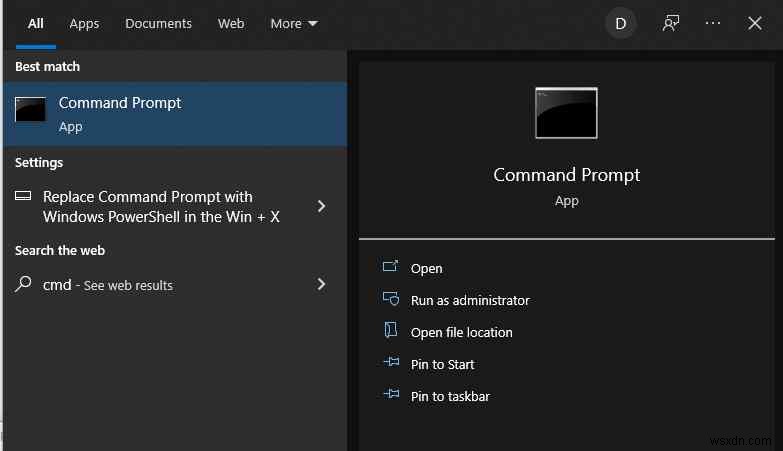Click Open in the Command Prompt actions
Image resolution: width=783 pixels, height=451 pixels.
(x=426, y=268)
